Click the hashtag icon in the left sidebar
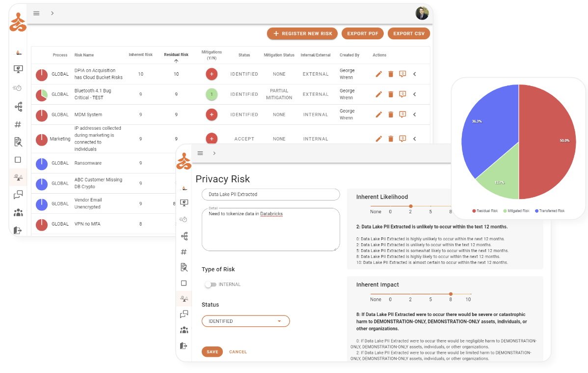This screenshot has height=373, width=588. [18, 124]
